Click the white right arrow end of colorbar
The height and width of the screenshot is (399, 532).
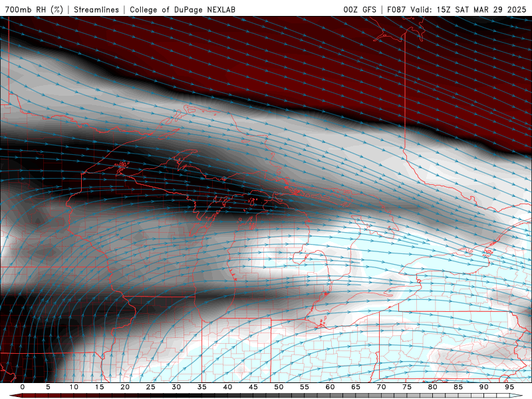(x=516, y=396)
